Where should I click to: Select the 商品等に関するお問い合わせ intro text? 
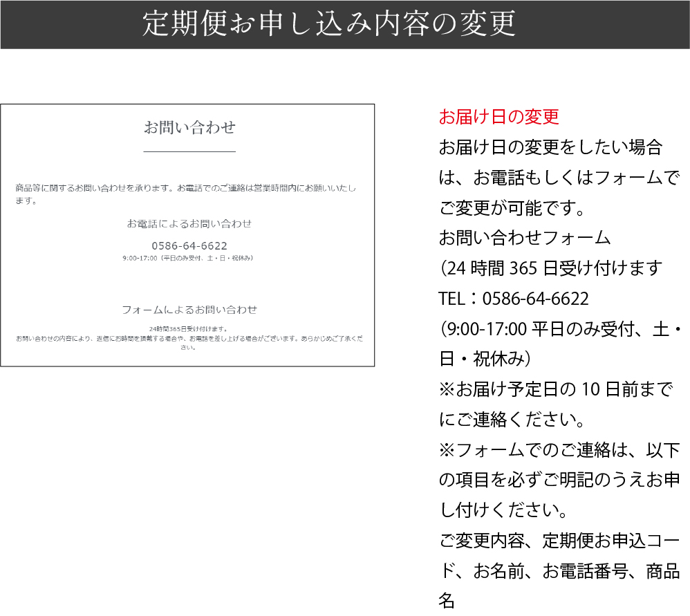click(x=187, y=194)
